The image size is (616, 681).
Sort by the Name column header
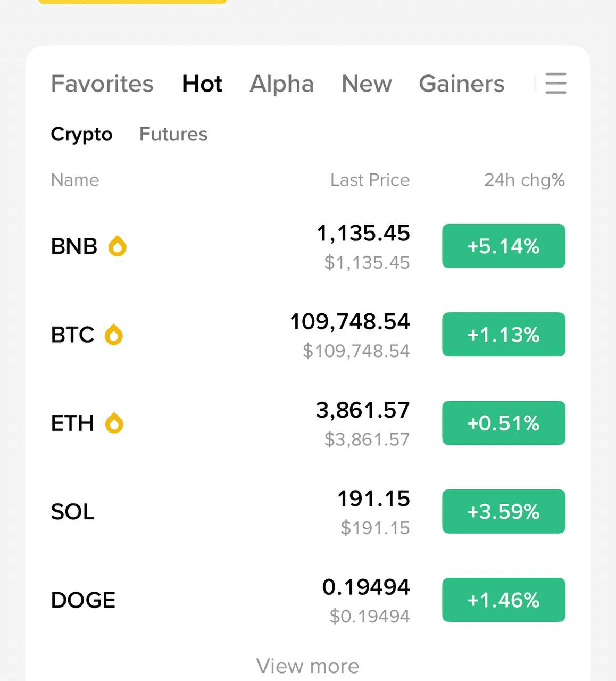point(75,180)
